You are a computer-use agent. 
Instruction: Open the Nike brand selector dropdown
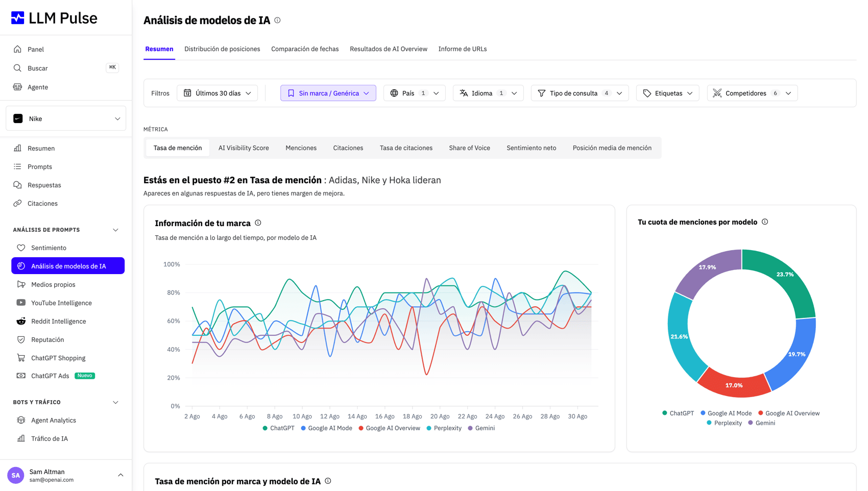[x=66, y=118]
